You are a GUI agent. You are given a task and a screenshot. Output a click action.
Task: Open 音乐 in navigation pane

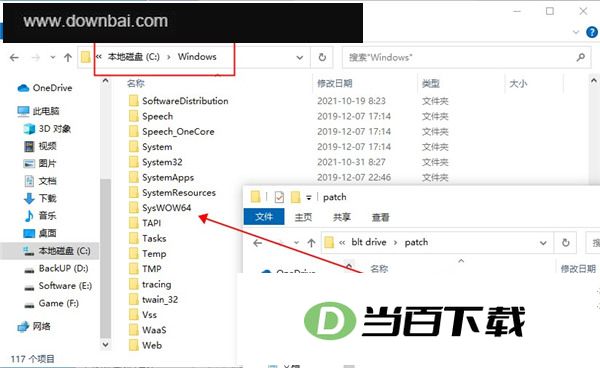40,216
